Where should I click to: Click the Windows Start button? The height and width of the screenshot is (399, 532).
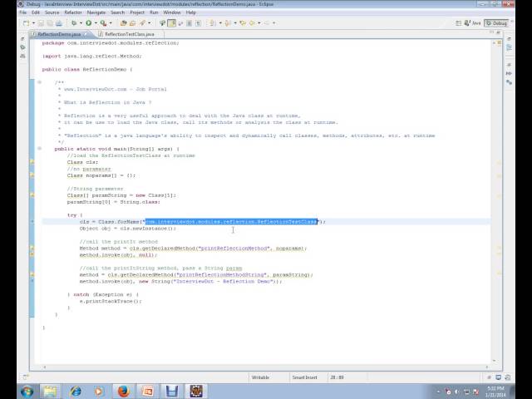(x=27, y=392)
